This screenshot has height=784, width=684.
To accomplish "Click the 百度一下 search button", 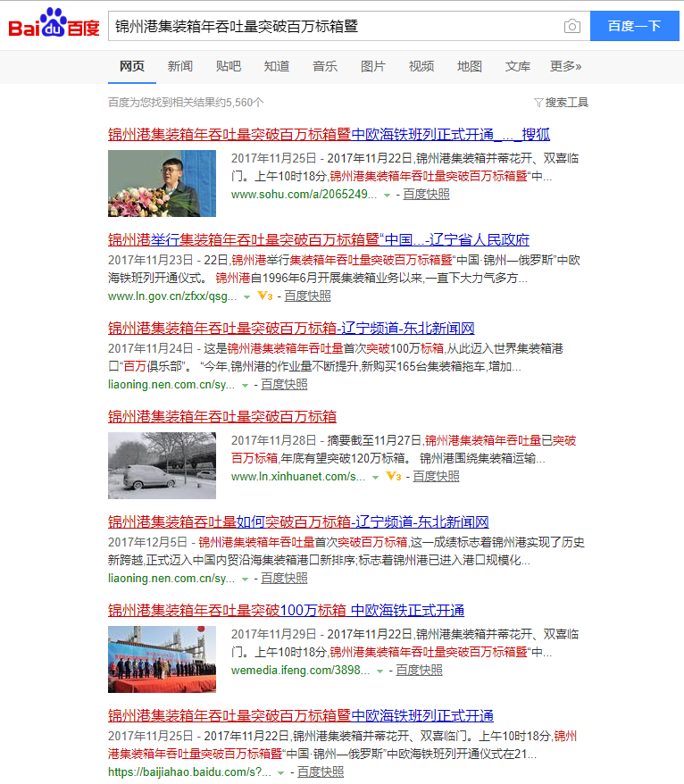I will pos(635,26).
